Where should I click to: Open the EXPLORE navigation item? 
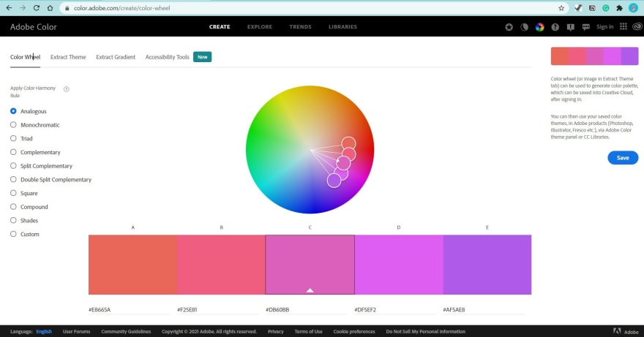[260, 26]
